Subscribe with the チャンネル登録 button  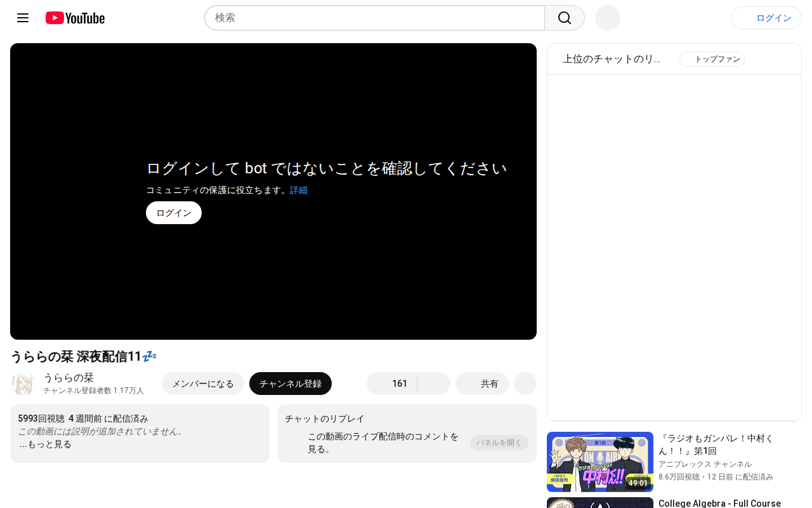click(291, 384)
